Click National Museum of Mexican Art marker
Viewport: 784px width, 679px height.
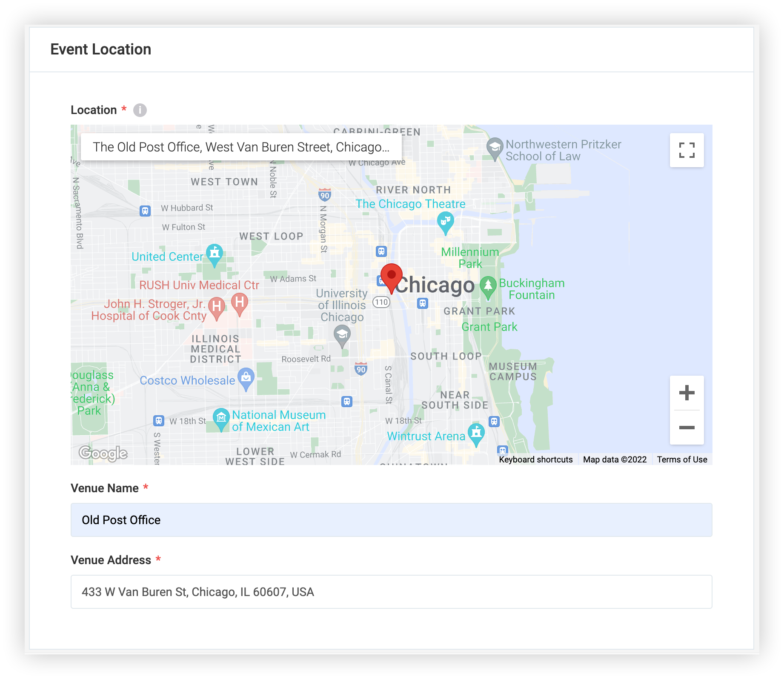coord(221,419)
